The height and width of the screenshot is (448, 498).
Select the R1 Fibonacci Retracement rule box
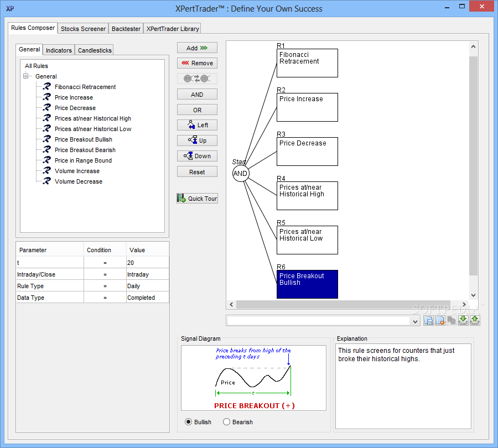click(x=307, y=63)
